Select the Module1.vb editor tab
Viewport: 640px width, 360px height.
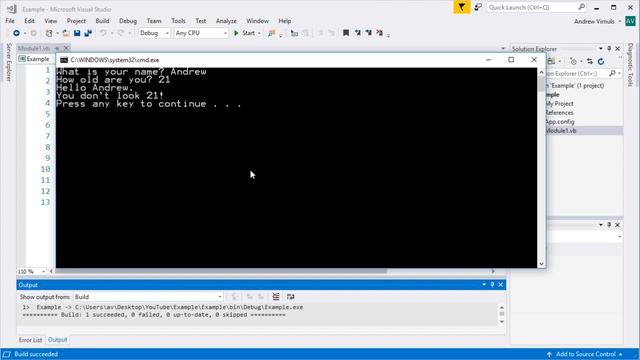tap(34, 48)
